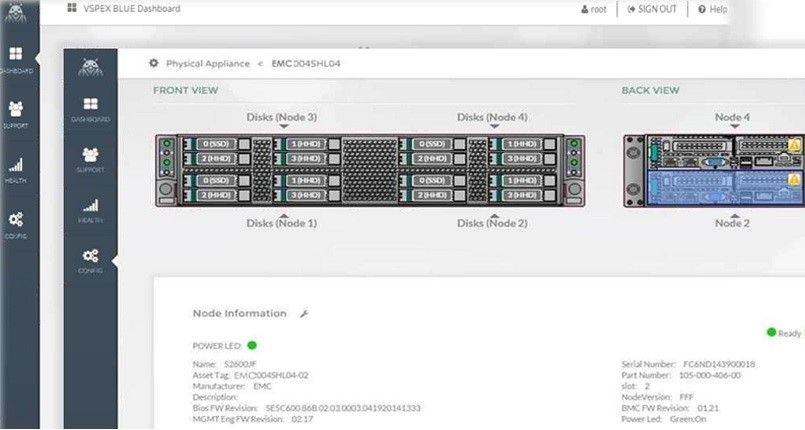
Task: Click the Bios FW Revision value
Action: (x=343, y=408)
